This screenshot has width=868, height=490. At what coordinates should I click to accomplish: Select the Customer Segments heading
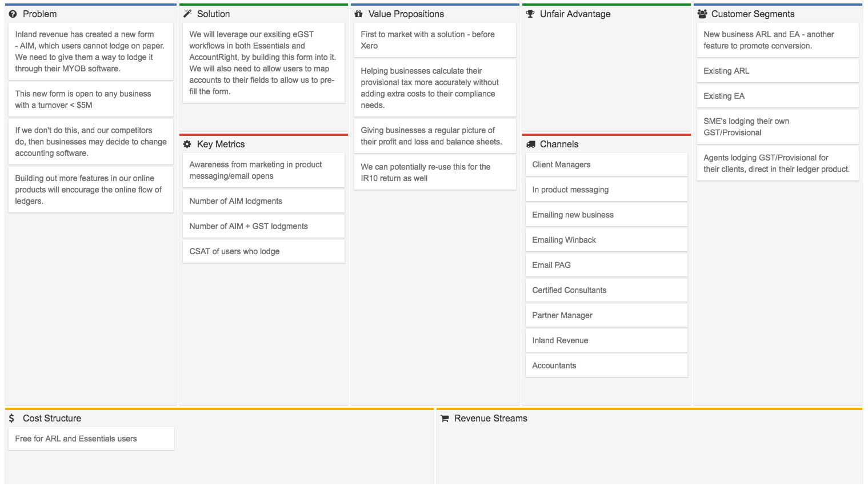(753, 14)
